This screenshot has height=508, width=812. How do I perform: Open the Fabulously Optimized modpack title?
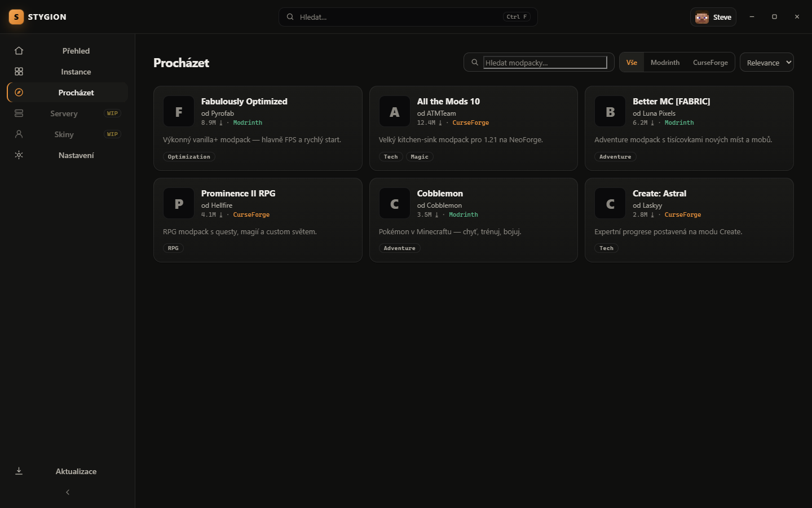point(244,102)
